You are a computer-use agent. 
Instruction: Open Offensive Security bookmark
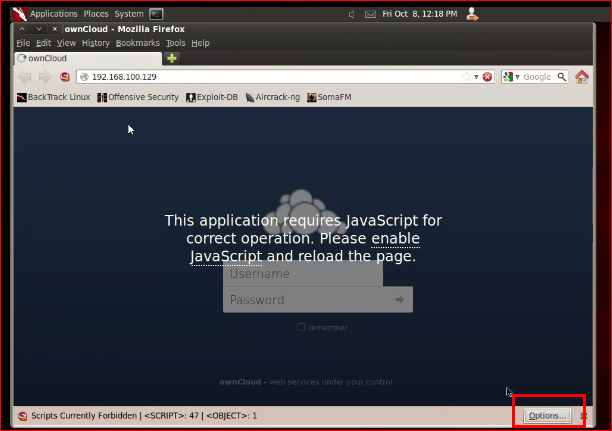tap(138, 97)
